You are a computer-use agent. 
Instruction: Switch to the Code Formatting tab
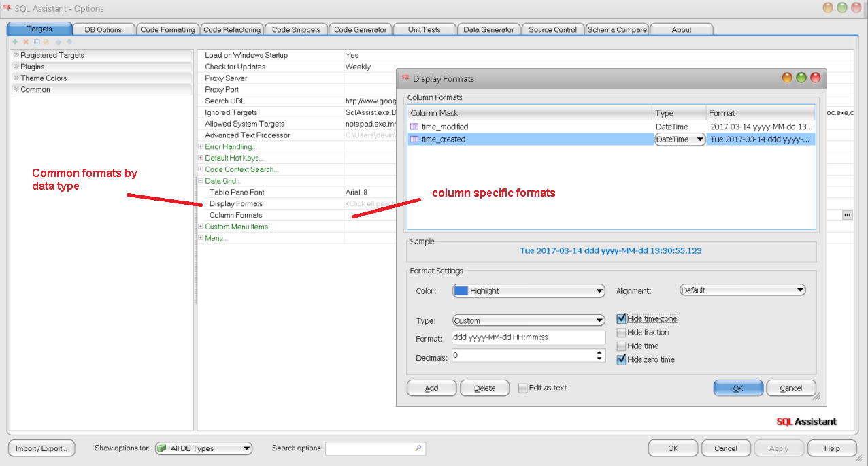(x=168, y=29)
